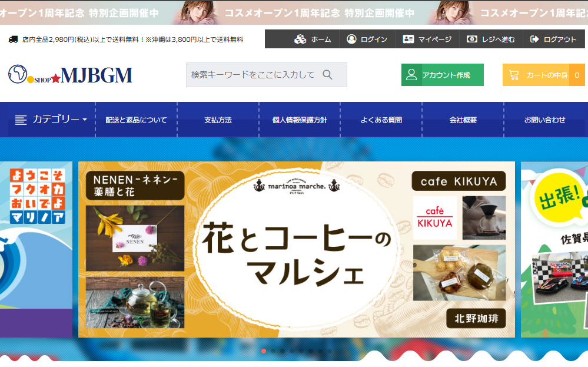Click the herbal tea pot photo
Screen dimensions: 588x367
click(135, 302)
